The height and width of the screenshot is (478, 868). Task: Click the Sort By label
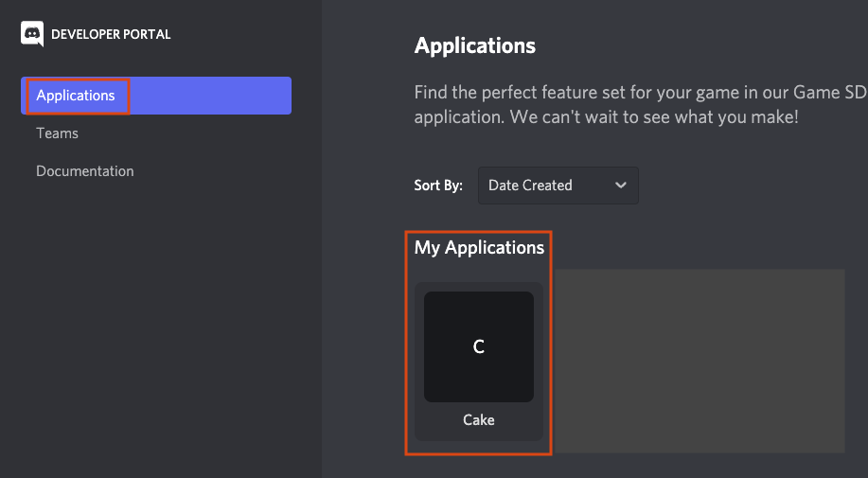[x=438, y=186]
